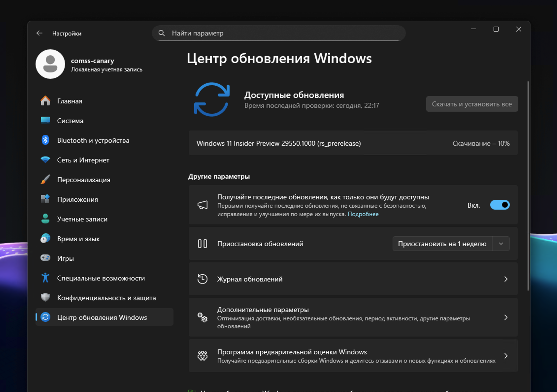Image resolution: width=557 pixels, height=392 pixels.
Task: Open the Специальные возможности section
Action: click(x=101, y=278)
